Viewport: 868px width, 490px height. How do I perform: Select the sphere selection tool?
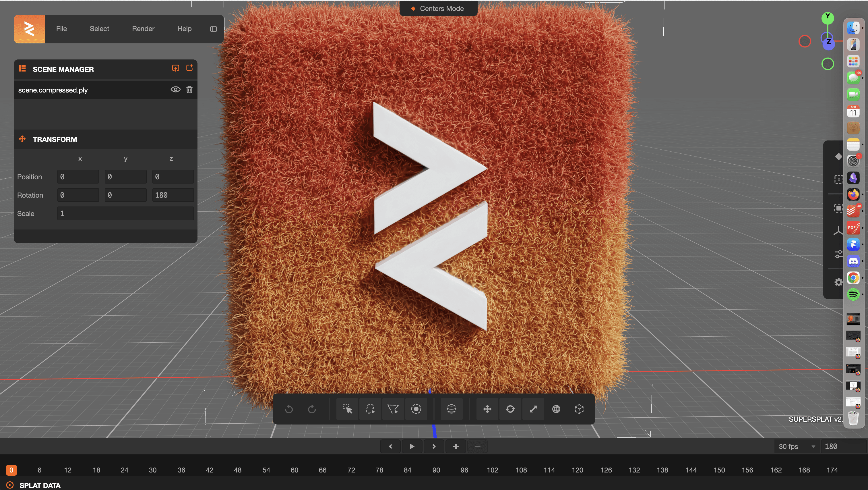452,409
